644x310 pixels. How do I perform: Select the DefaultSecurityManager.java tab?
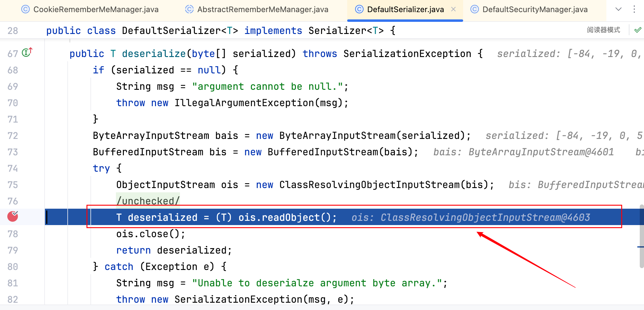(535, 9)
